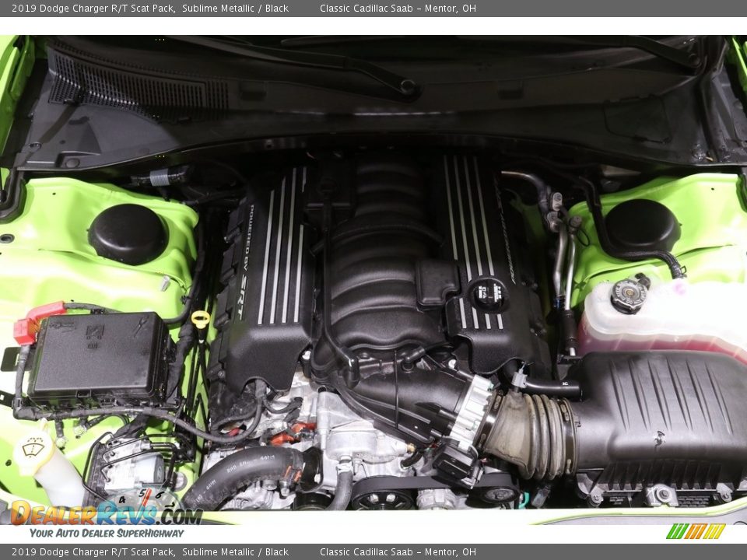Click top "Classic Cadillac Saab – Mentor, OH" text

[398, 9]
